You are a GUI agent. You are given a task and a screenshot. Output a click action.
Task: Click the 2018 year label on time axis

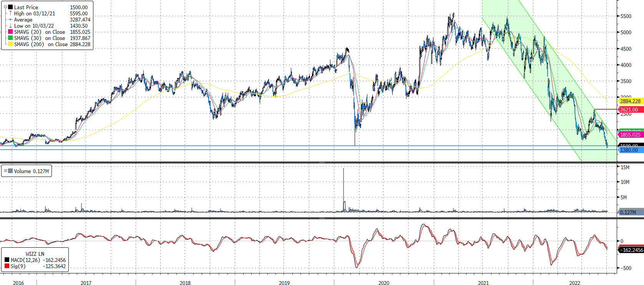185,283
